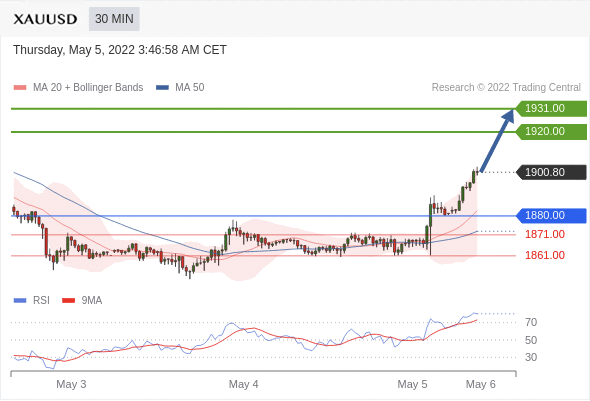This screenshot has height=401, width=590.
Task: Click the green 1931.00 resistance price tag
Action: click(551, 108)
